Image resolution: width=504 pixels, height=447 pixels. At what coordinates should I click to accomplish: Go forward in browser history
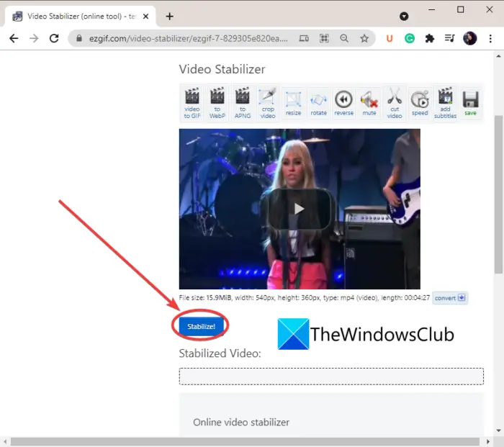34,39
